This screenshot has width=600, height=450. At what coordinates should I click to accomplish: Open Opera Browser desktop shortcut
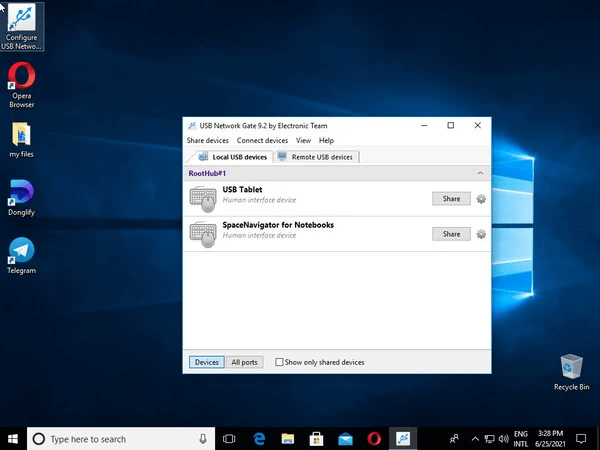tap(22, 78)
